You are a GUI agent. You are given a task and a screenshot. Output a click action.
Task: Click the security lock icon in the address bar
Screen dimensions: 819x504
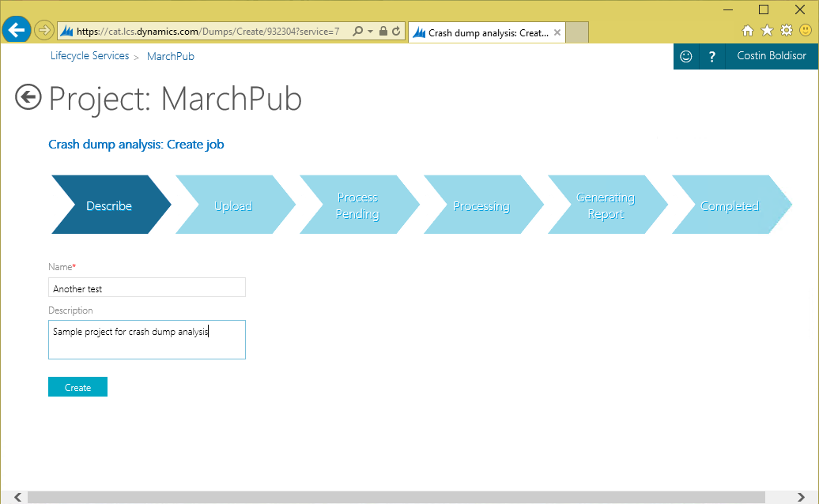pos(383,30)
